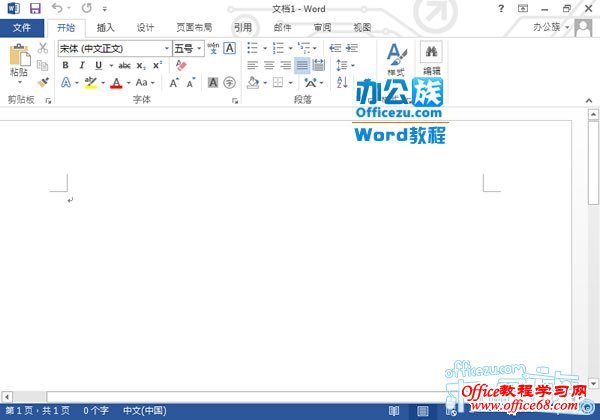Select the Format Painter brush

pos(43,82)
